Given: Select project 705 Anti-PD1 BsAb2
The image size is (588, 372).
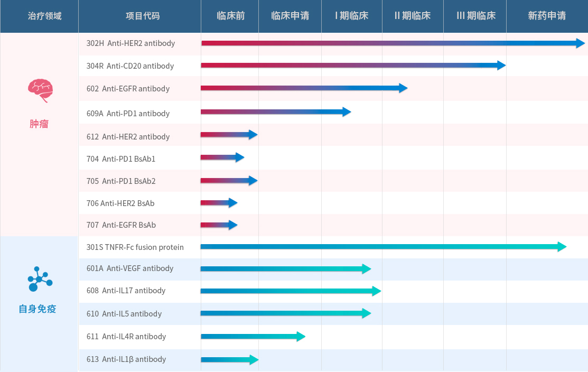Looking at the screenshot, I should (121, 181).
